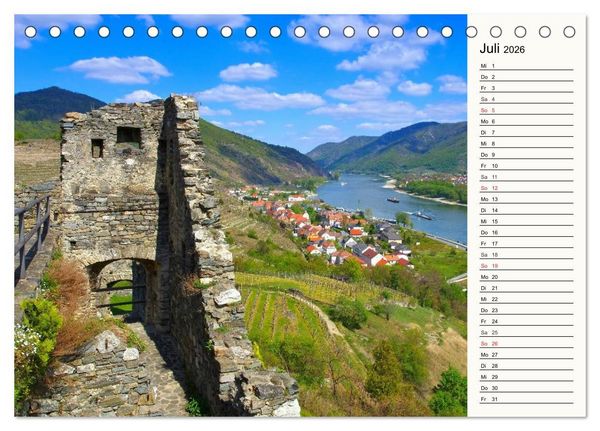Select the 'Fr 24' calendar row
This screenshot has height=431, width=600.
[x=527, y=321]
